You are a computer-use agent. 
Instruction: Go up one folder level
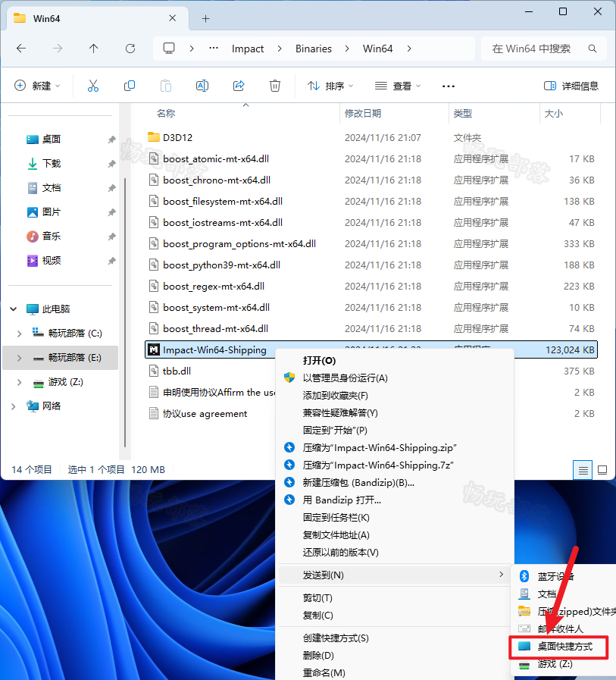(94, 49)
